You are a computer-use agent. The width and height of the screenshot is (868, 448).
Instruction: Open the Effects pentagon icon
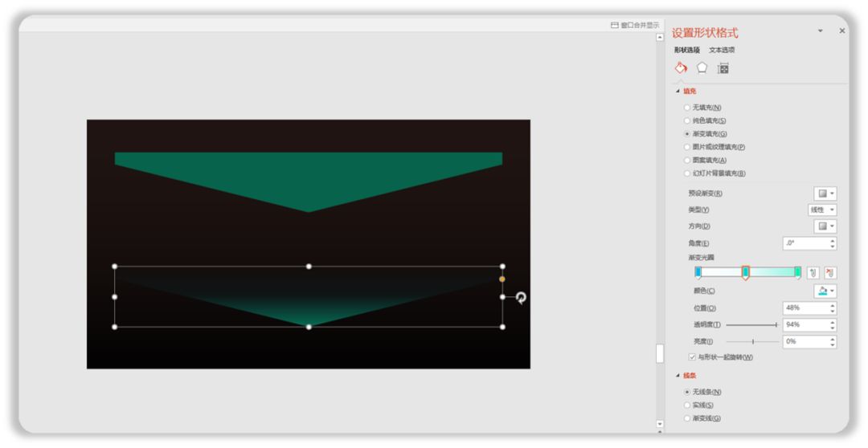[702, 67]
